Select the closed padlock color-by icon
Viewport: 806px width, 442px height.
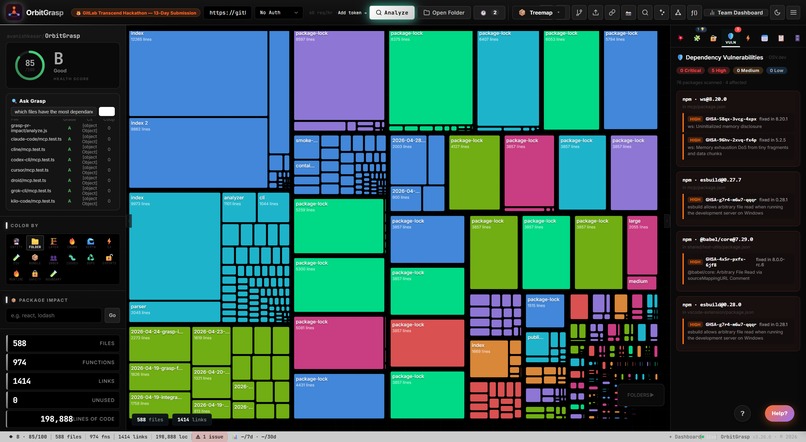[x=35, y=275]
